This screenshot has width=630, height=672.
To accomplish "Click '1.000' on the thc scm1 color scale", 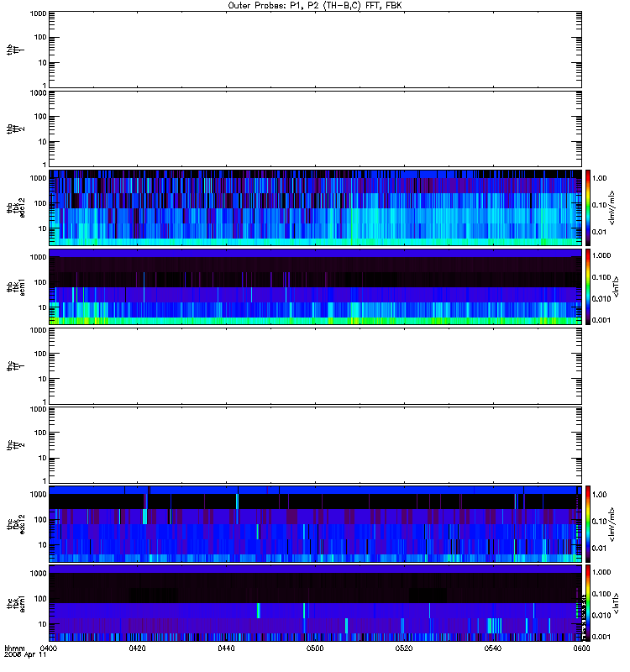I will (601, 572).
